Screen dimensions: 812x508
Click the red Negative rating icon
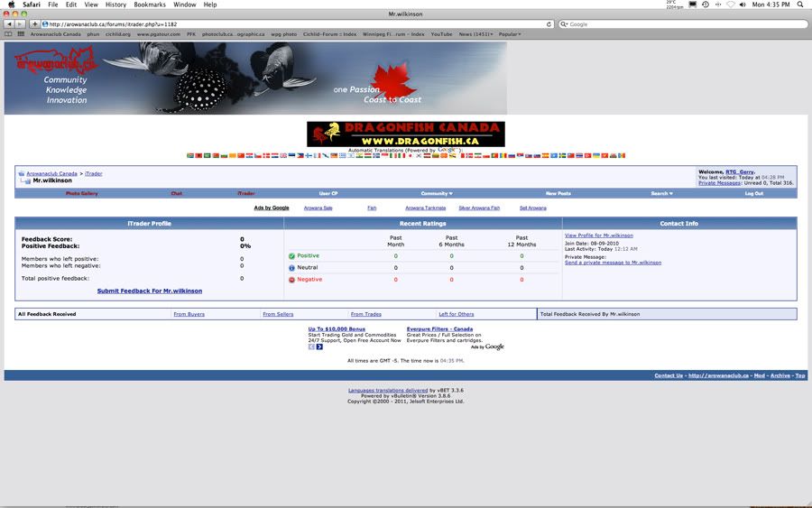pyautogui.click(x=291, y=280)
